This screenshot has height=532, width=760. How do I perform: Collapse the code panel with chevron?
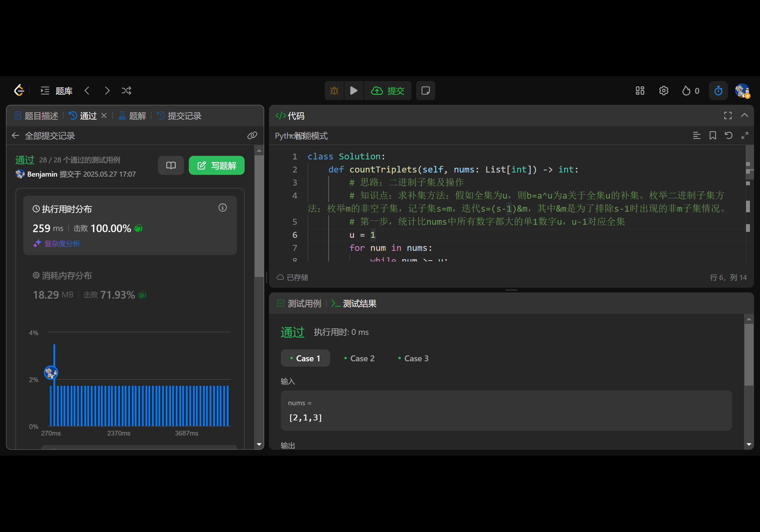744,115
